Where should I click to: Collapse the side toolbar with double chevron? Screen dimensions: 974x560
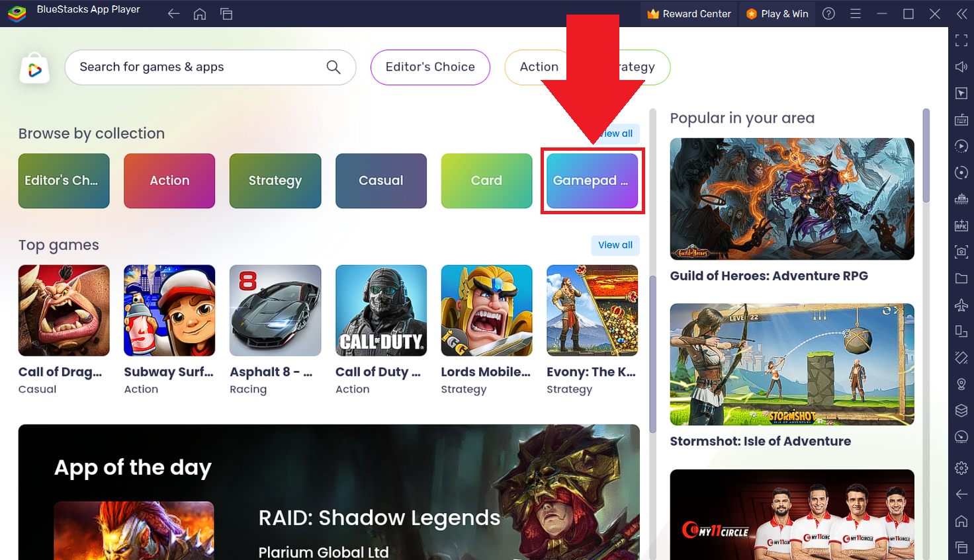pos(961,14)
